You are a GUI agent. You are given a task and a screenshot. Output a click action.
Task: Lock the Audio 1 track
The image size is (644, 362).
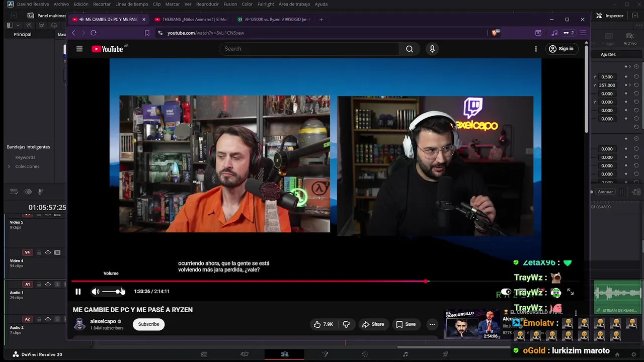[x=39, y=285]
